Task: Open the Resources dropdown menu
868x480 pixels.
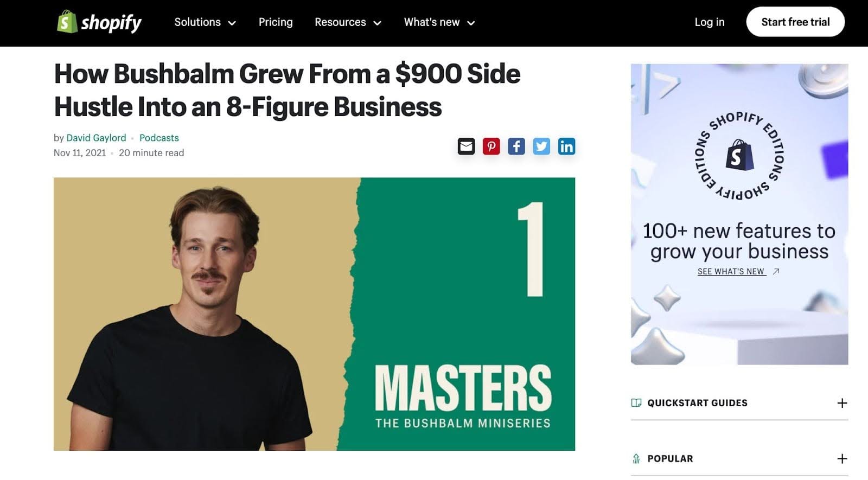Action: (x=348, y=22)
